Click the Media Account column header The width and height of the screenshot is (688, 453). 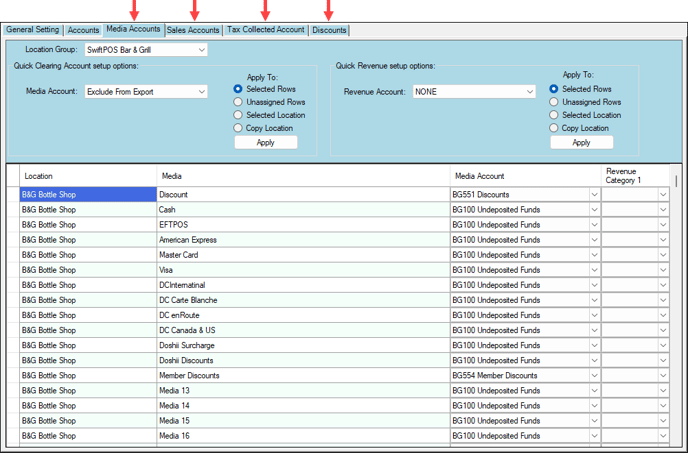(525, 176)
